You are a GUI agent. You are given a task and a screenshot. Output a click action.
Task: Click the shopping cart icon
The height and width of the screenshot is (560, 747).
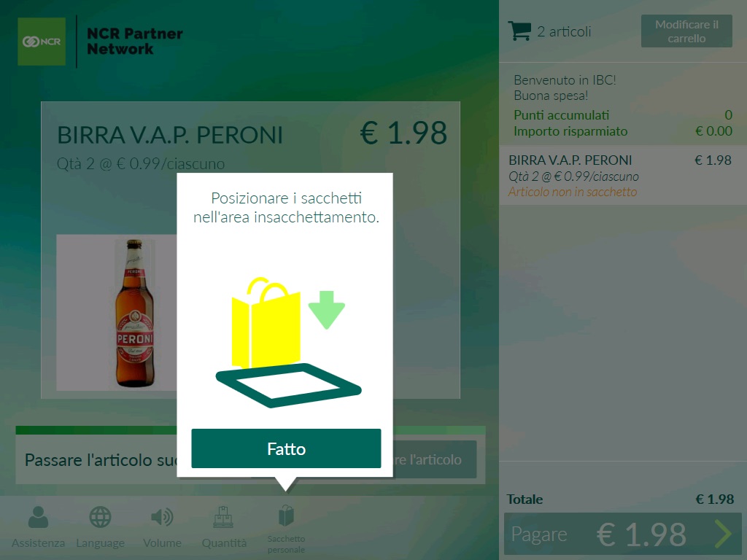(x=519, y=31)
